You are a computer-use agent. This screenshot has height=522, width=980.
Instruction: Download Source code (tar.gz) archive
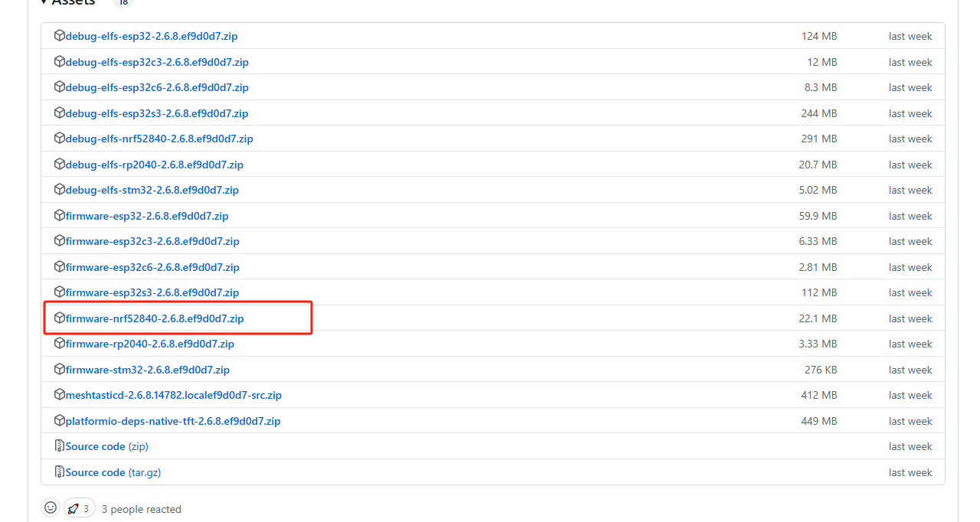point(113,472)
